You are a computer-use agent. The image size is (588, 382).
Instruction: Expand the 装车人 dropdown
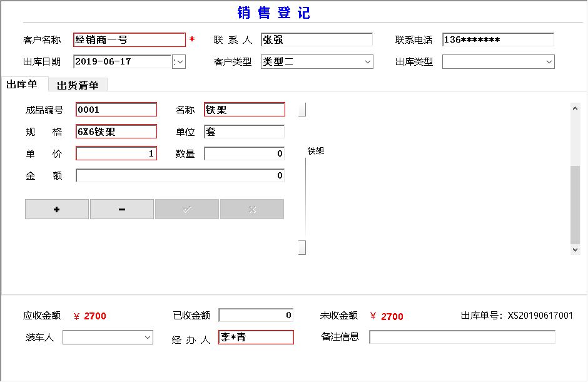[148, 338]
